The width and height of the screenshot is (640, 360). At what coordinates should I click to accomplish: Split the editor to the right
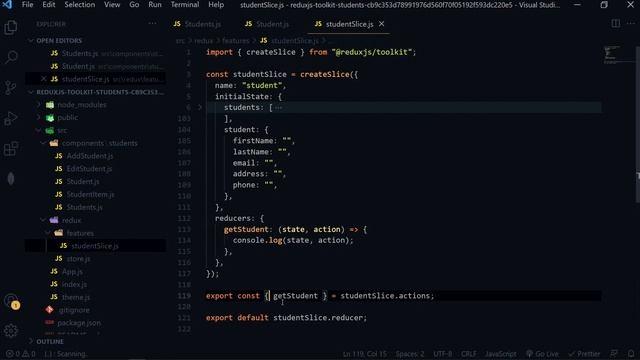coord(616,24)
